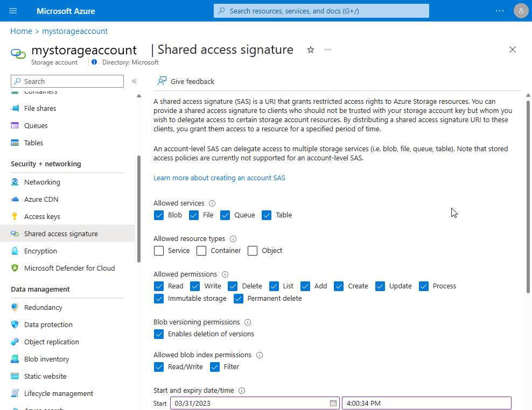Open the ellipsis menu near breadcrumb
This screenshot has height=410, width=532.
click(327, 50)
